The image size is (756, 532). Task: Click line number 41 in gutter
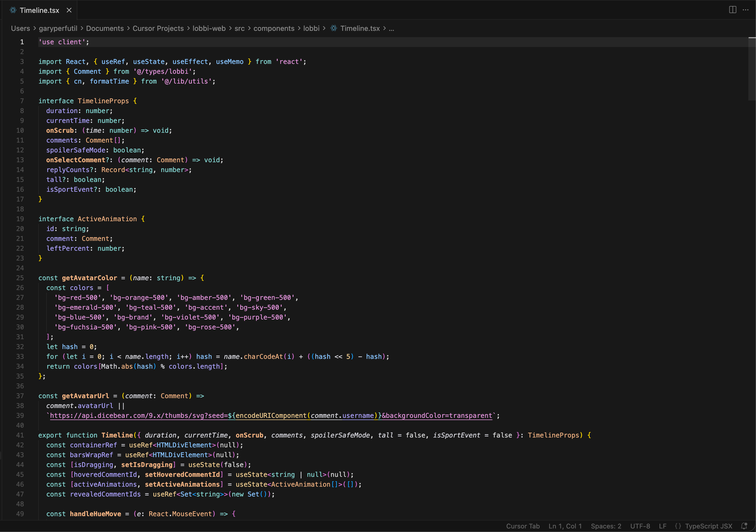(20, 435)
